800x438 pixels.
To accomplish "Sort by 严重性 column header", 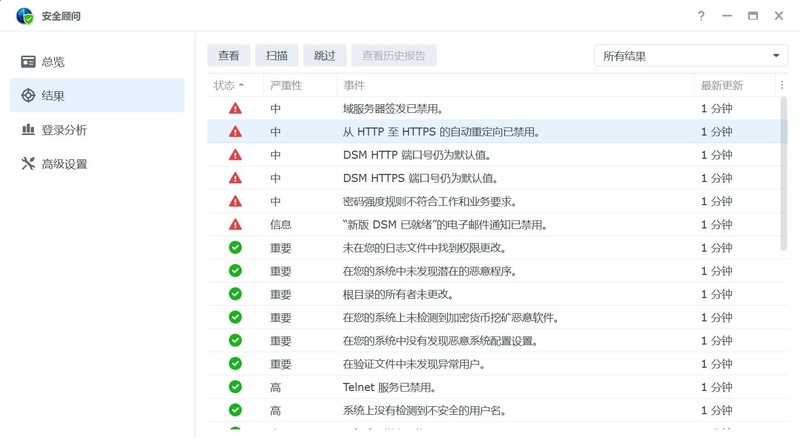I will tap(300, 85).
